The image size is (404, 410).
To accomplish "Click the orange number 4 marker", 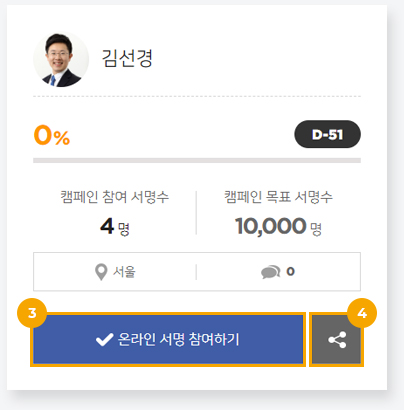I will (x=362, y=313).
